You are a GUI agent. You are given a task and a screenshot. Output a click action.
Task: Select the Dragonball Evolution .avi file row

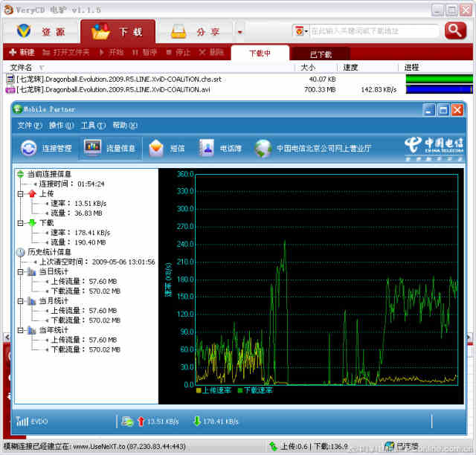(238, 89)
